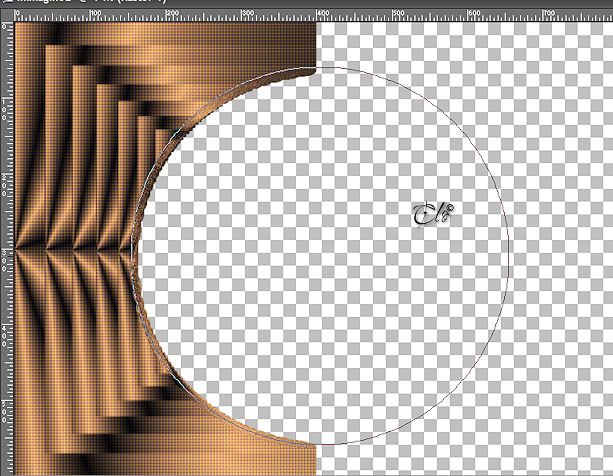Viewport: 613px width, 476px height.
Task: Click the 400 mark on horizontal ruler
Action: pos(323,13)
